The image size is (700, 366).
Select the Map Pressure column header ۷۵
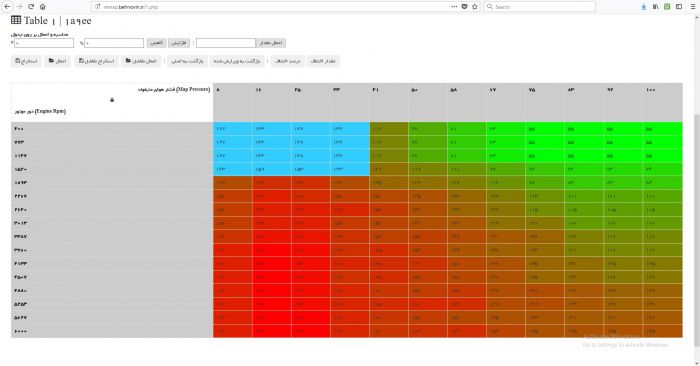point(545,102)
